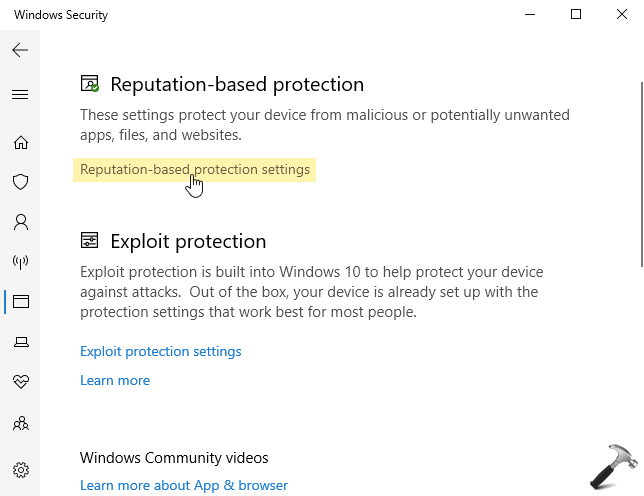Viewport: 644px width, 496px height.
Task: Open Firewall & network protection icon
Action: 21,262
